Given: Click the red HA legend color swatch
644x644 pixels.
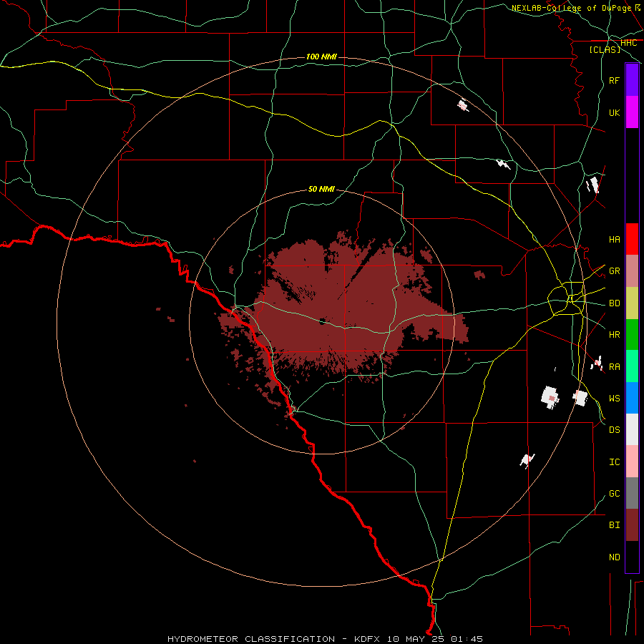Looking at the screenshot, I should coord(632,239).
